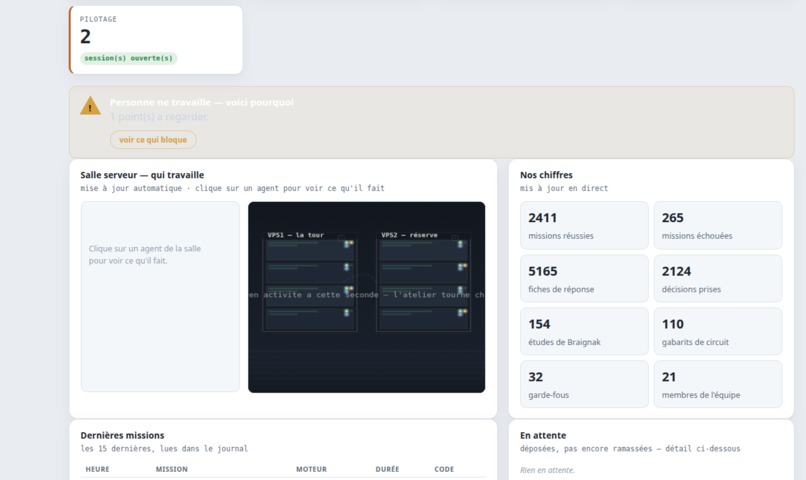Click the yellow warning triangle icon

tap(90, 106)
